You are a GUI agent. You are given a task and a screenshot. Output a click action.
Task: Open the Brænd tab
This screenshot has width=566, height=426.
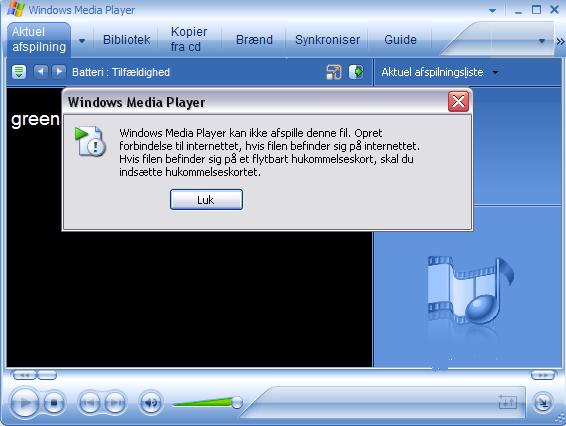(254, 40)
